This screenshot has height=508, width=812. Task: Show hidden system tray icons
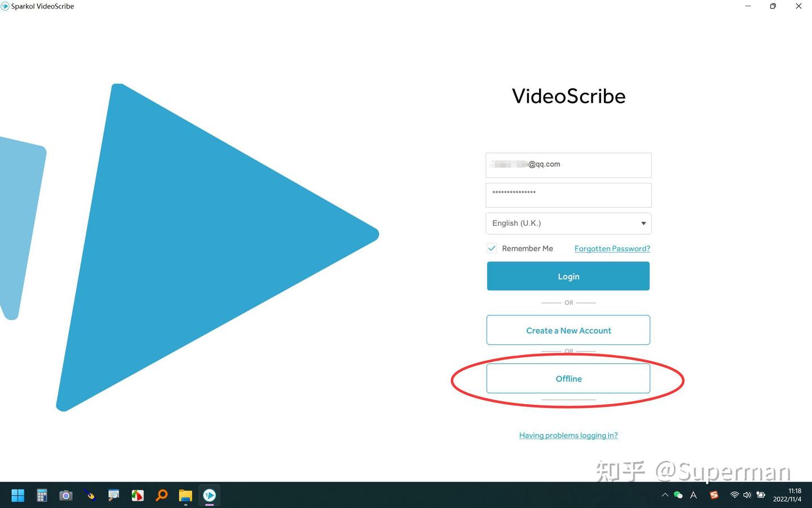coord(665,495)
